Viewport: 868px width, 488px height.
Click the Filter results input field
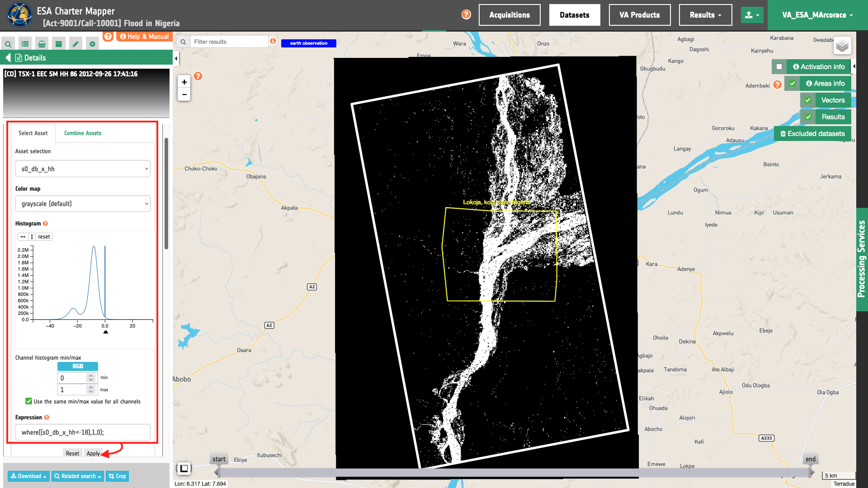(x=229, y=42)
